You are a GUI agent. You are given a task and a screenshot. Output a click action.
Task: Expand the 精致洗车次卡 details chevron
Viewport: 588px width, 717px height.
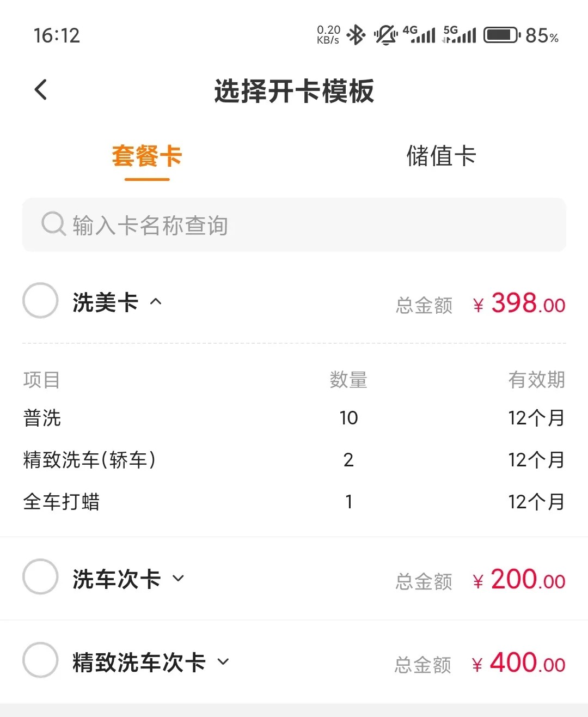click(x=223, y=662)
